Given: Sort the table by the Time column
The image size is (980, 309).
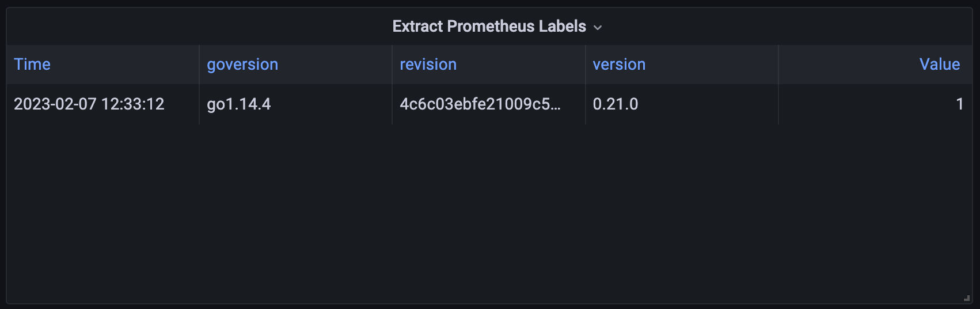Looking at the screenshot, I should coord(32,64).
